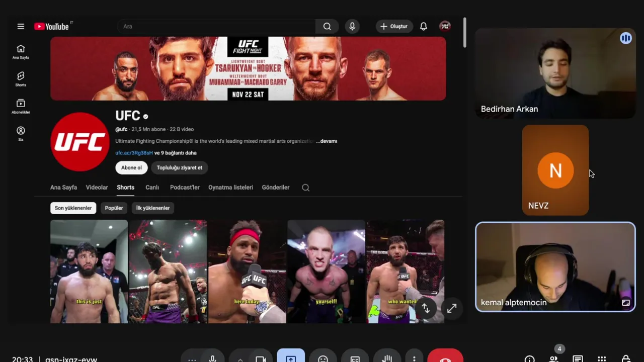Click Topluluğu ziyaret et button
644x362 pixels.
[x=180, y=168]
